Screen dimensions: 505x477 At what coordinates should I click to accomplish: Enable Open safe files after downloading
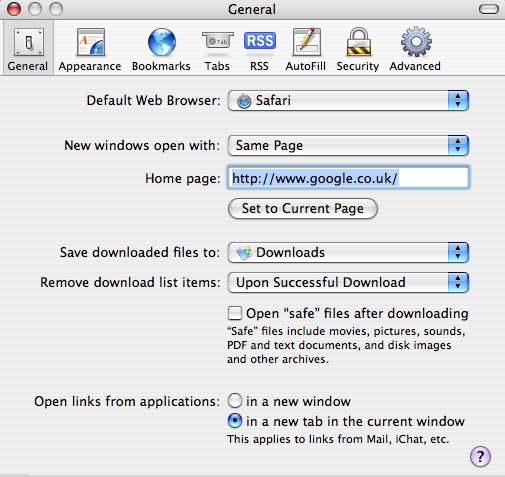[235, 313]
